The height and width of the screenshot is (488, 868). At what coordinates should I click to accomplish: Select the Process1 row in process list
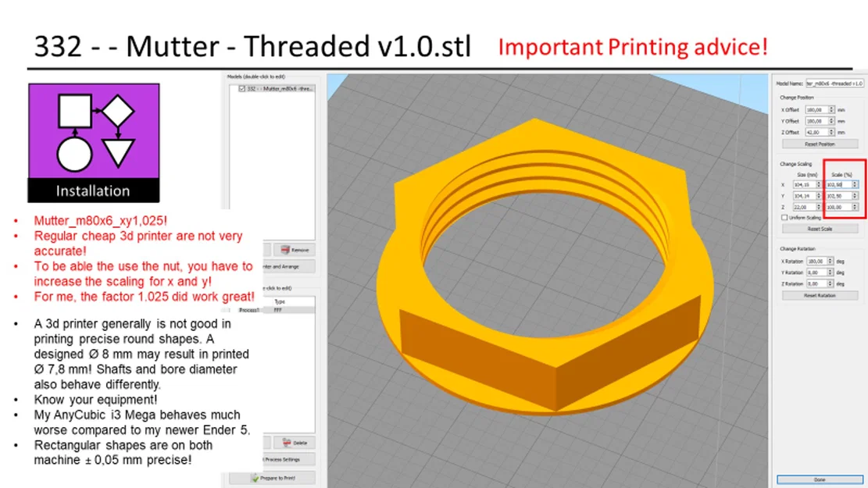[x=277, y=311]
